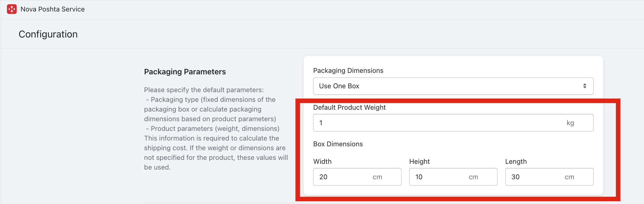Click the Nova Poshta Service title
This screenshot has height=204, width=644.
pos(53,9)
